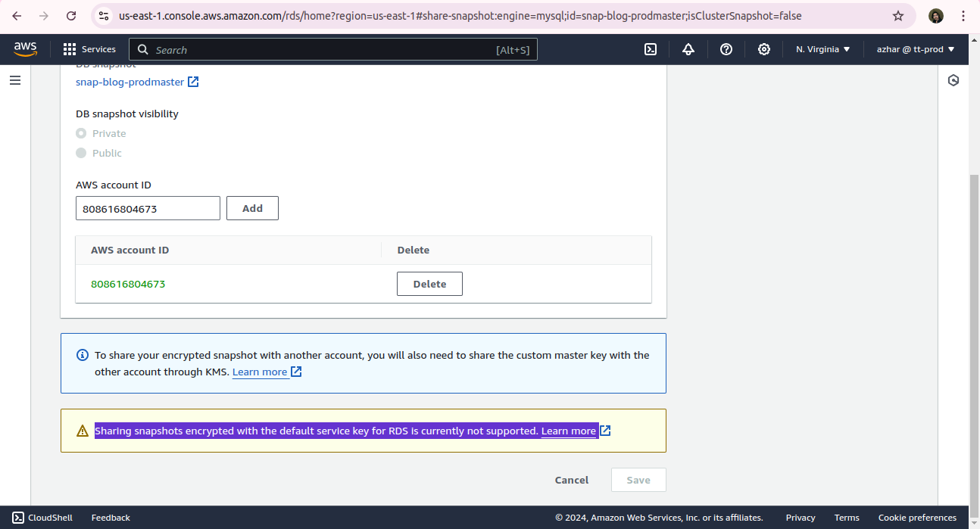
Task: Select the Private snapshot visibility option
Action: (81, 133)
